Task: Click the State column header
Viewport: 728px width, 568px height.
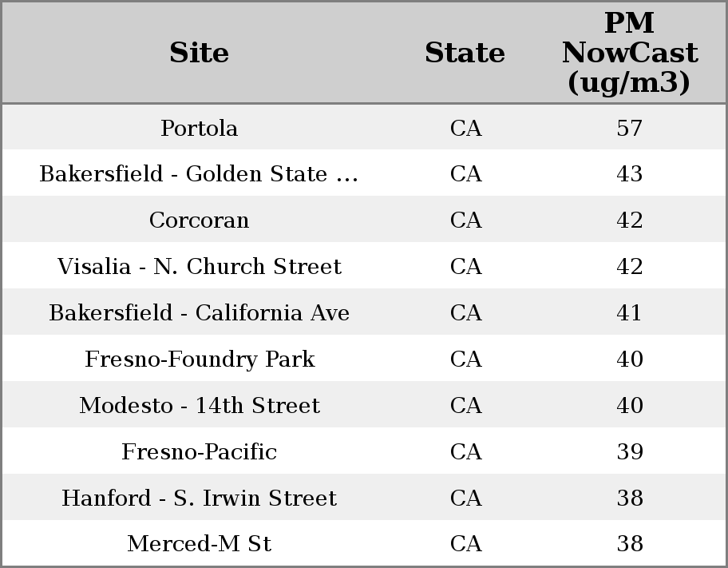Action: tap(465, 53)
